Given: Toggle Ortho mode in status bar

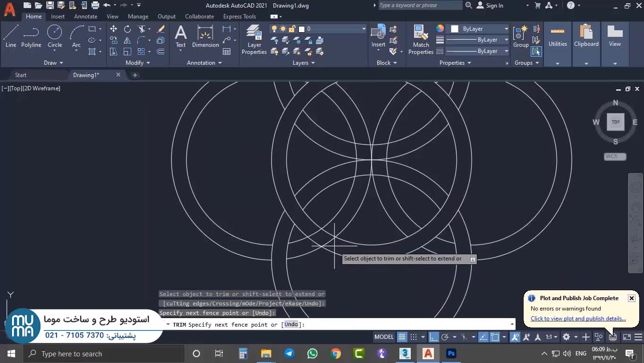Looking at the screenshot, I should pyautogui.click(x=433, y=337).
